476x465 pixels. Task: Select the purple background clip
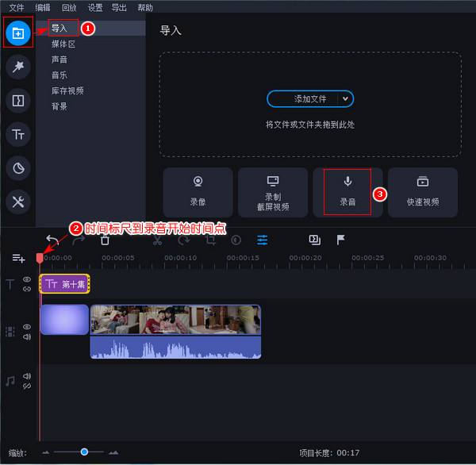point(65,320)
